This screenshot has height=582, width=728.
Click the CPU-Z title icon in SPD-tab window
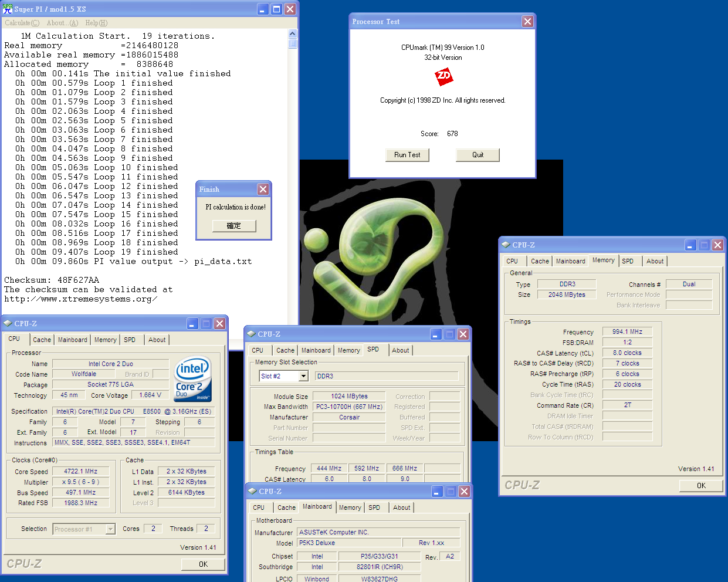[251, 334]
